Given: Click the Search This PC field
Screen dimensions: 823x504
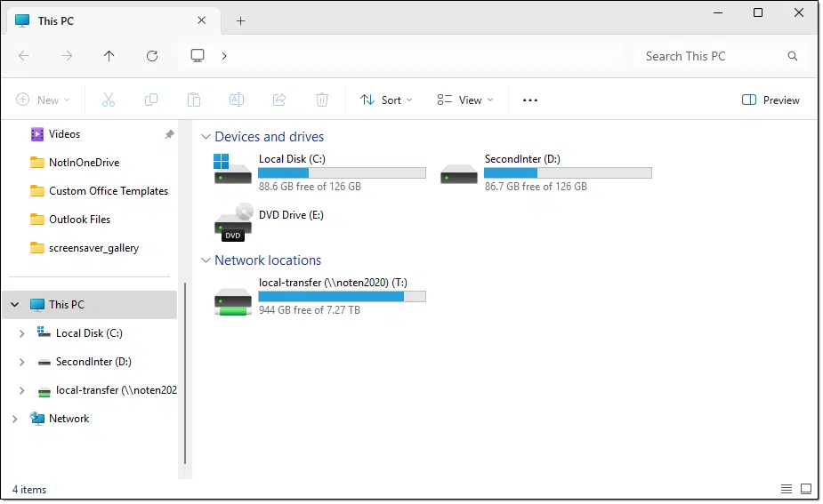Looking at the screenshot, I should pos(712,56).
